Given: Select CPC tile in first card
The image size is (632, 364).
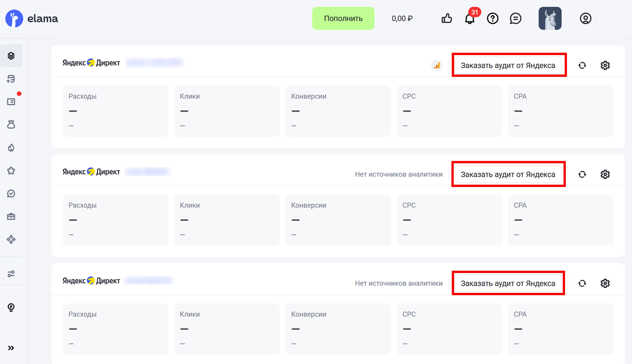Looking at the screenshot, I should [449, 111].
